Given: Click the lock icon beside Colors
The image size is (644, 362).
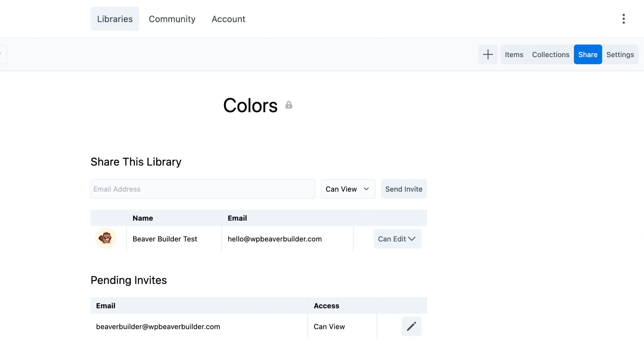Looking at the screenshot, I should point(289,105).
